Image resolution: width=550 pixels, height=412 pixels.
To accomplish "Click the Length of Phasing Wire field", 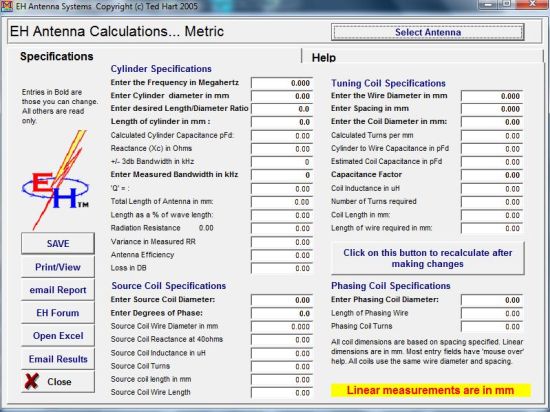I will pyautogui.click(x=492, y=313).
